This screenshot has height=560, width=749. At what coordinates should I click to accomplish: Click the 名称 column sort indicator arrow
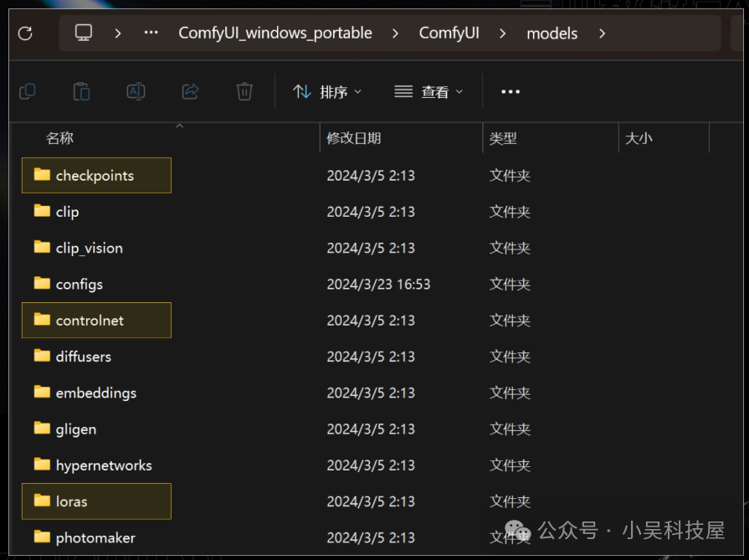[x=179, y=126]
